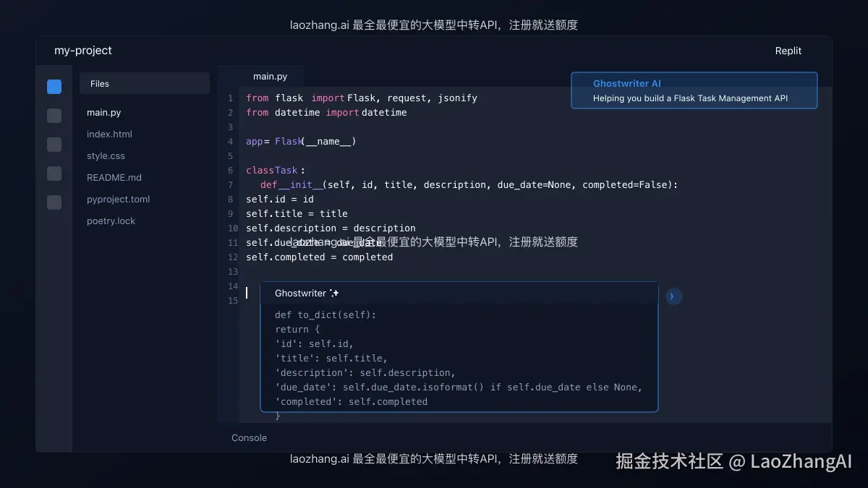Screen dimensions: 868x488
Task: Click the 'return {' suggestion line
Action: click(297, 329)
